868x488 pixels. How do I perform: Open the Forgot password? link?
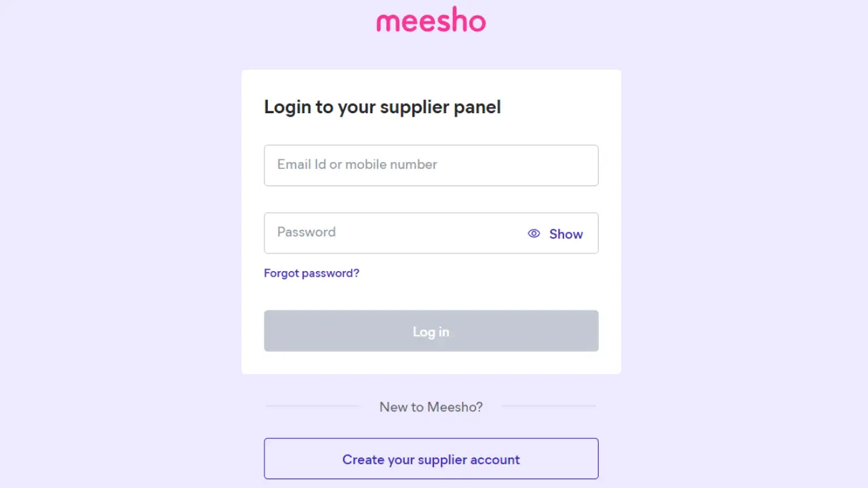pyautogui.click(x=311, y=273)
